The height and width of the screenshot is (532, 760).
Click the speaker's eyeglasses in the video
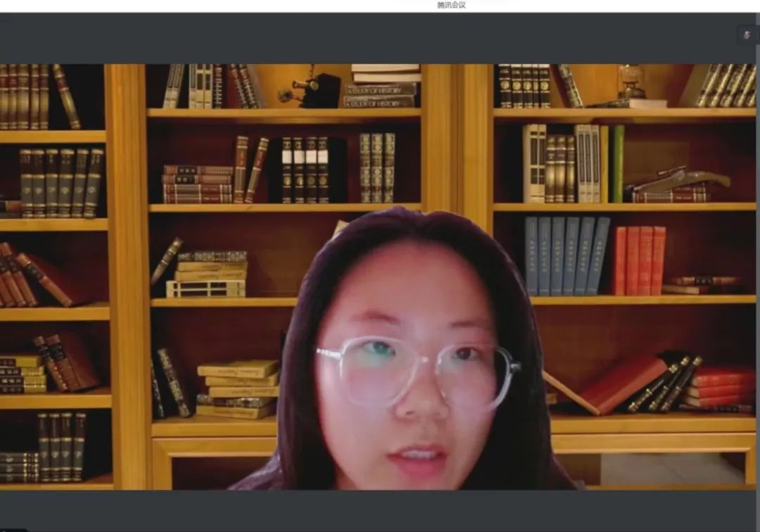[417, 369]
